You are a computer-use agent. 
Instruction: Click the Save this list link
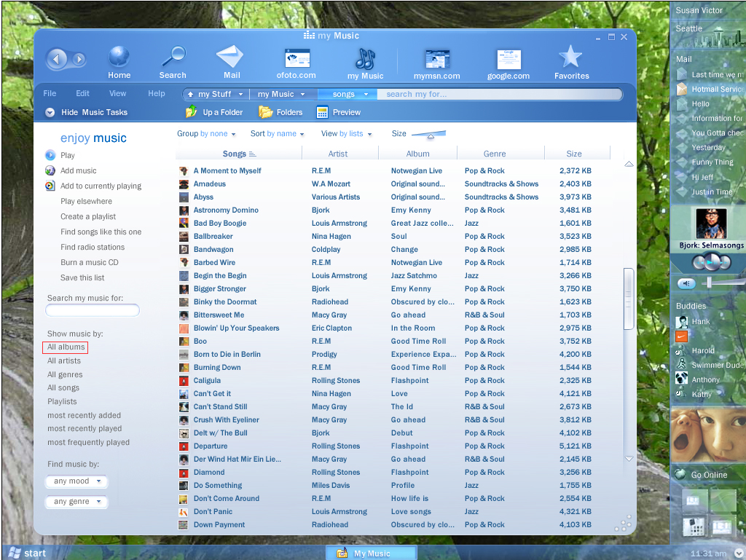click(x=82, y=277)
